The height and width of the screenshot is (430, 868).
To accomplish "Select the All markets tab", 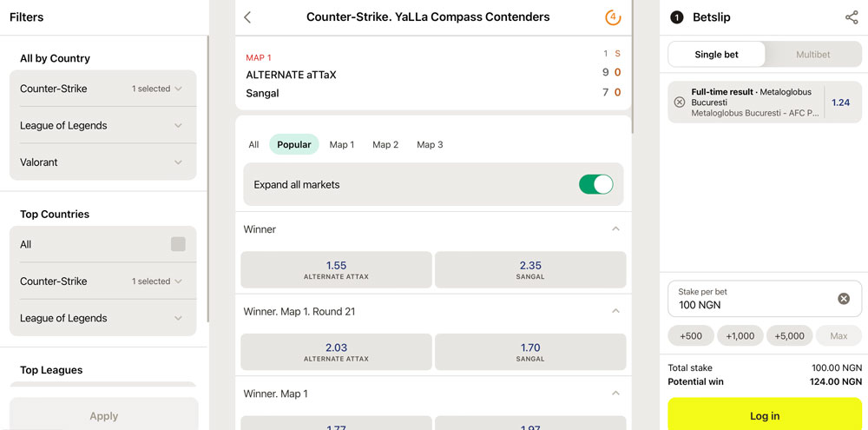I will [x=253, y=144].
